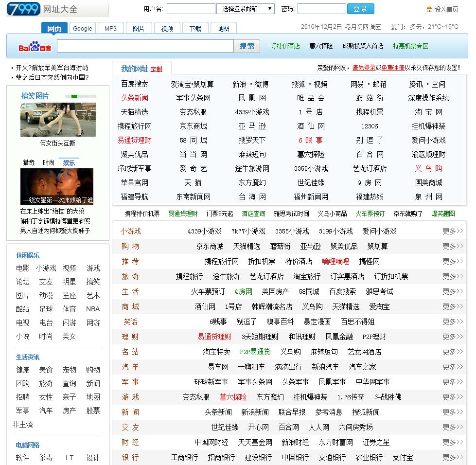476x465 pixels.
Task: Open the 杀毒 link under 电脑网络
Action: pyautogui.click(x=46, y=458)
